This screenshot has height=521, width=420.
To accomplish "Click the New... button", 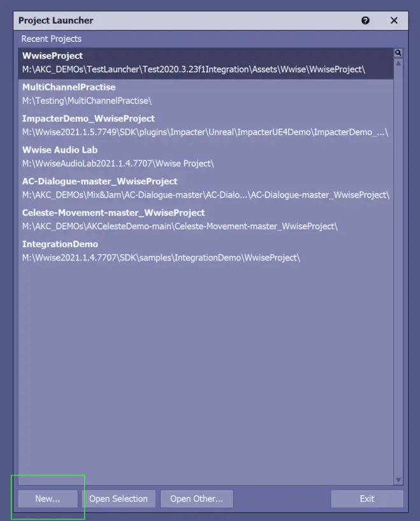I will (48, 499).
